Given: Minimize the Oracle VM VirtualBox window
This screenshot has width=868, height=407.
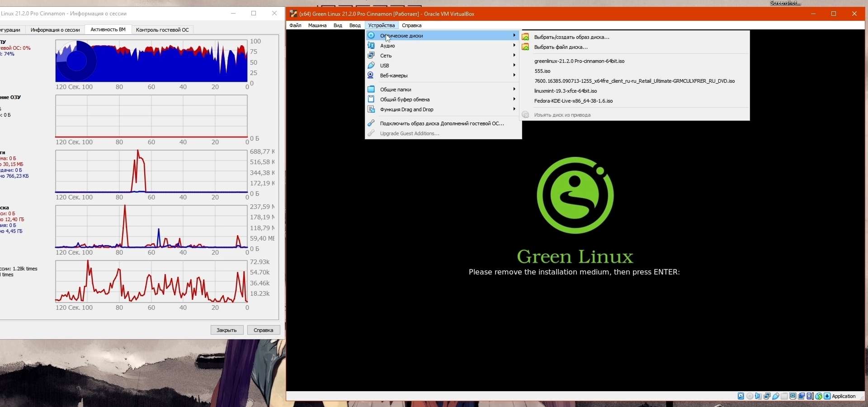Looking at the screenshot, I should coord(813,14).
